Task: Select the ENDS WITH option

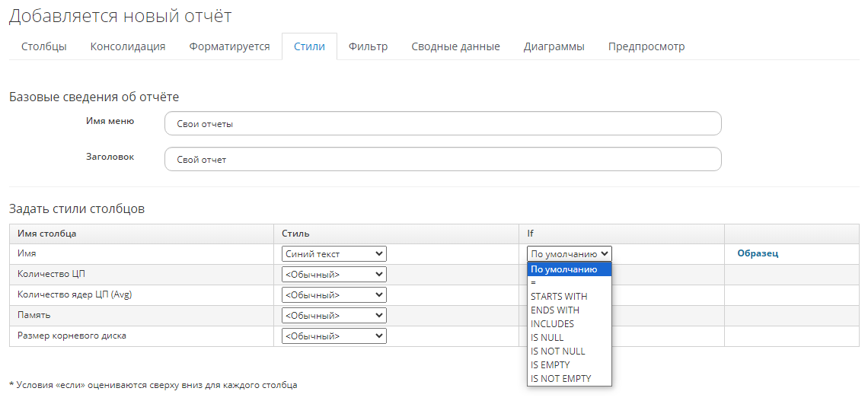Action: tap(555, 310)
